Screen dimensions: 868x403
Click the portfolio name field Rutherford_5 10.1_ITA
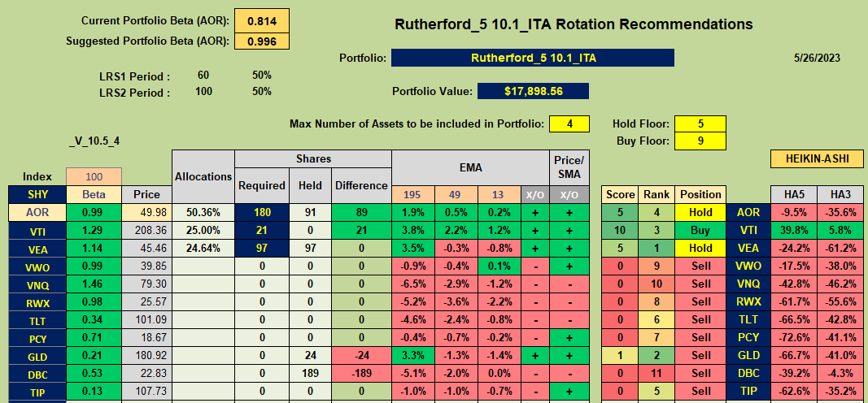(533, 58)
